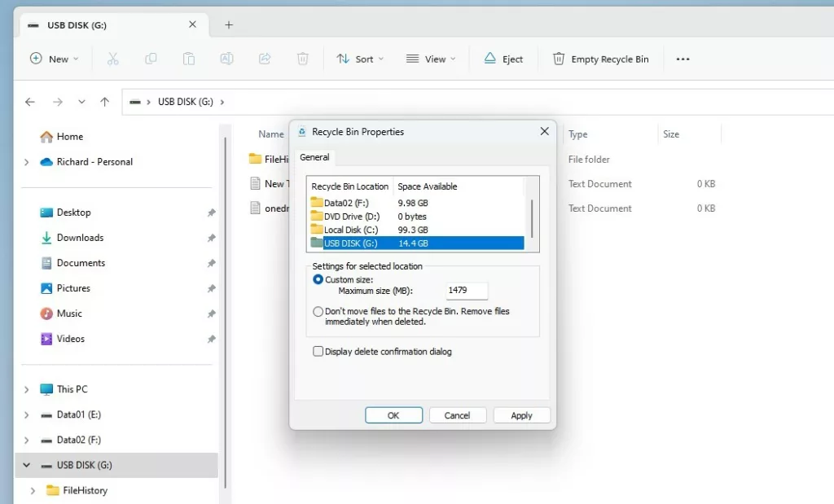834x504 pixels.
Task: Expand FileHistory folder in tree
Action: coord(33,491)
